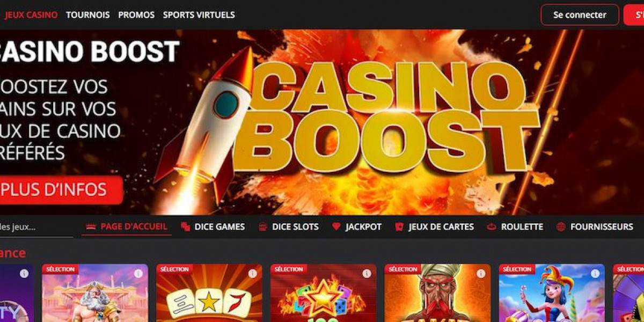644x322 pixels.
Task: Focus the game search input field
Action: (x=36, y=227)
